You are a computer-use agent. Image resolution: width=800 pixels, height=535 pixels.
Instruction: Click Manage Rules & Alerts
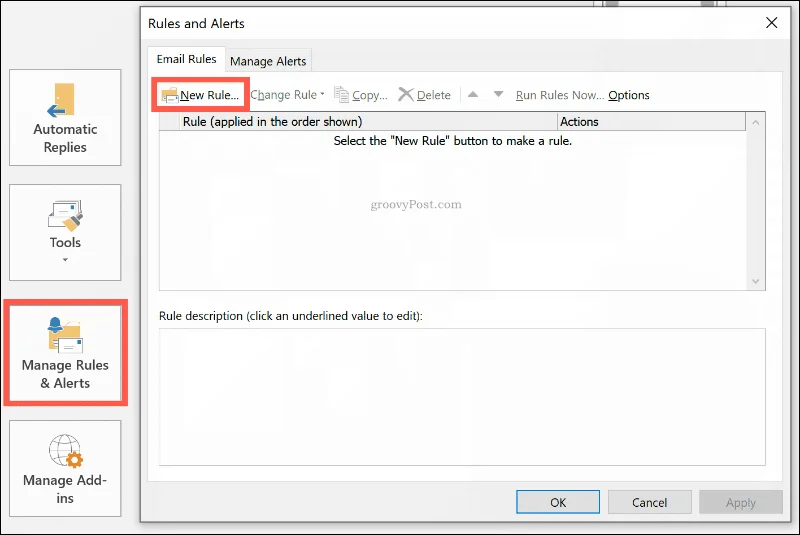pyautogui.click(x=65, y=353)
